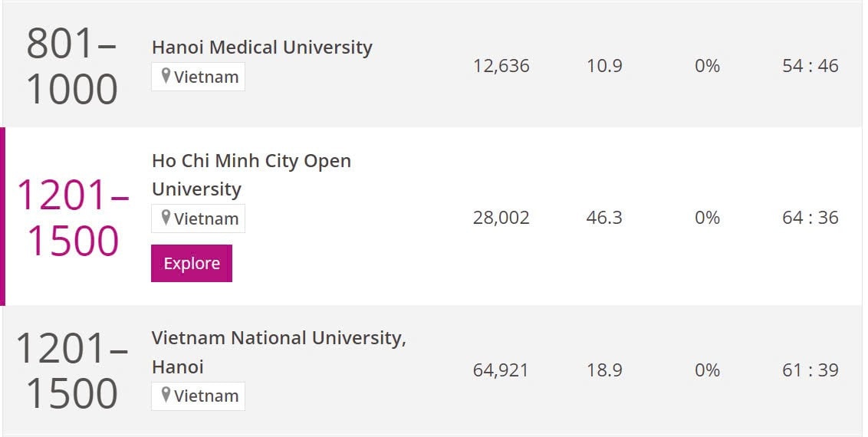Open Ho Chi Minh City Open University link
This screenshot has height=437, width=868.
(252, 175)
